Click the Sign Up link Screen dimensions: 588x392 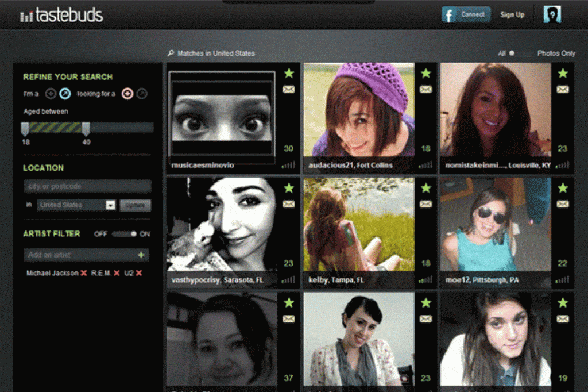point(512,15)
